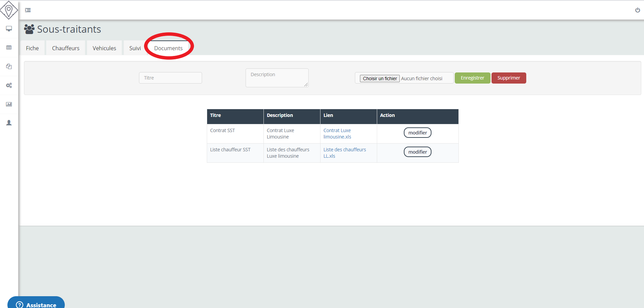
Task: Click the Description text area
Action: coord(277,78)
